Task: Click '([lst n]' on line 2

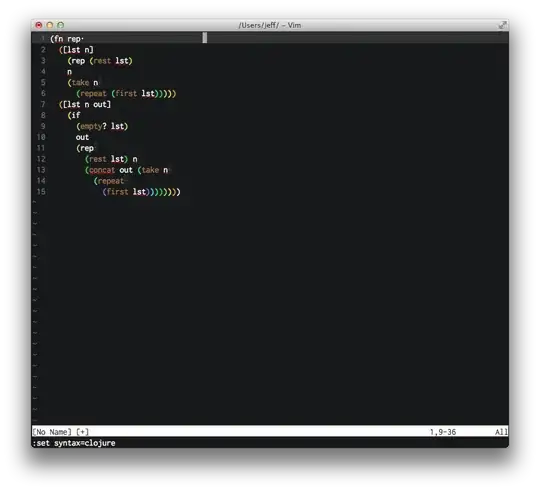Action: 76,50
